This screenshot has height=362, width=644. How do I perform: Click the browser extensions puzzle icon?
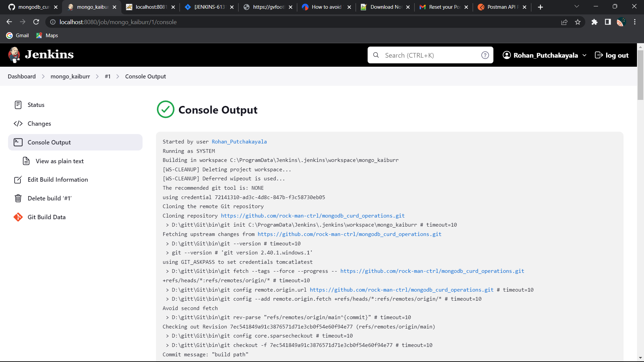click(595, 22)
